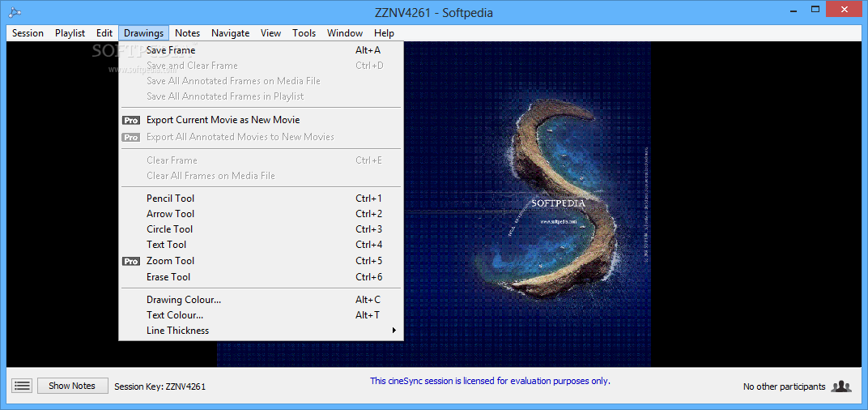This screenshot has height=410, width=868.
Task: Click the No other participants label
Action: click(x=784, y=387)
